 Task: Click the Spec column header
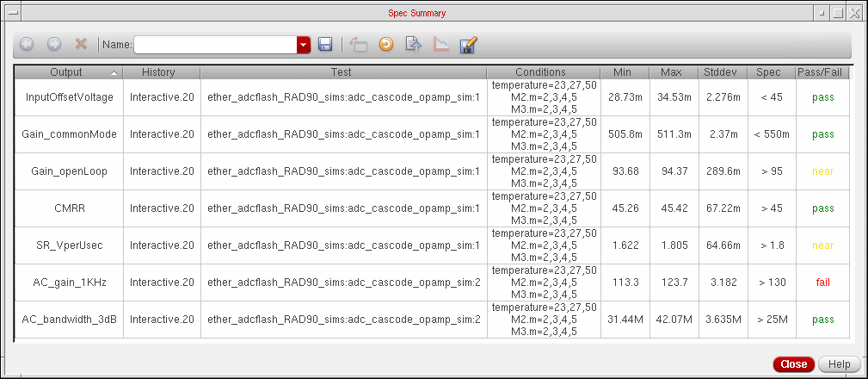point(772,72)
